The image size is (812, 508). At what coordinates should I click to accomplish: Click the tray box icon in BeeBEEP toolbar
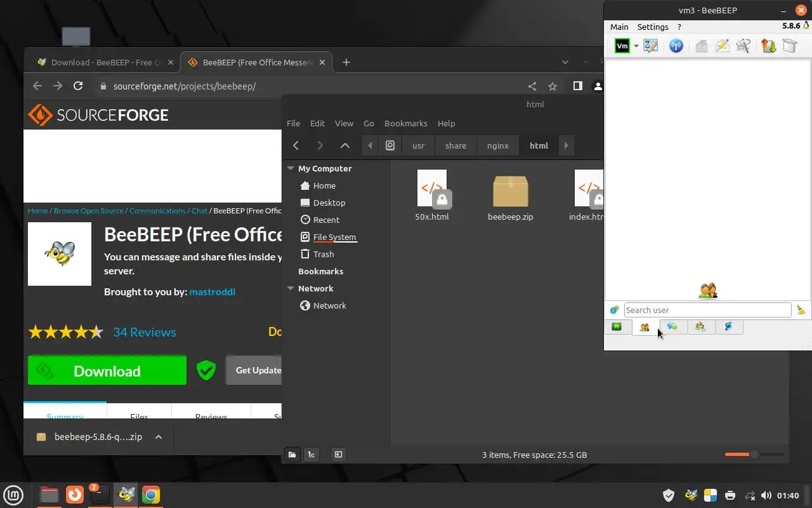(x=789, y=46)
